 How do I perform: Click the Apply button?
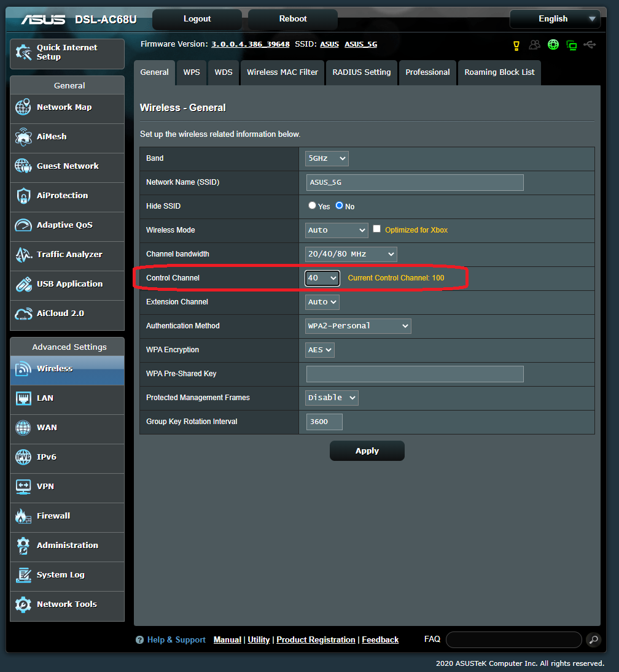(x=367, y=451)
